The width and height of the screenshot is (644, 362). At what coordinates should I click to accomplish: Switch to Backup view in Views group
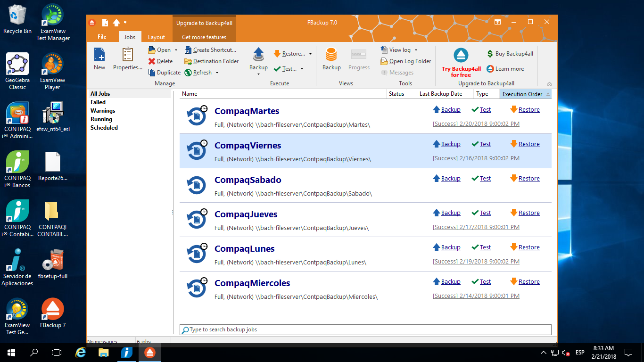click(x=331, y=59)
